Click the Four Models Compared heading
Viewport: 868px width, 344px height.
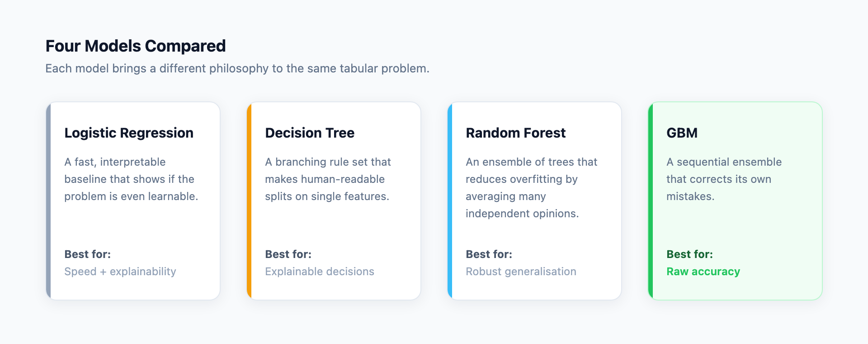(136, 46)
